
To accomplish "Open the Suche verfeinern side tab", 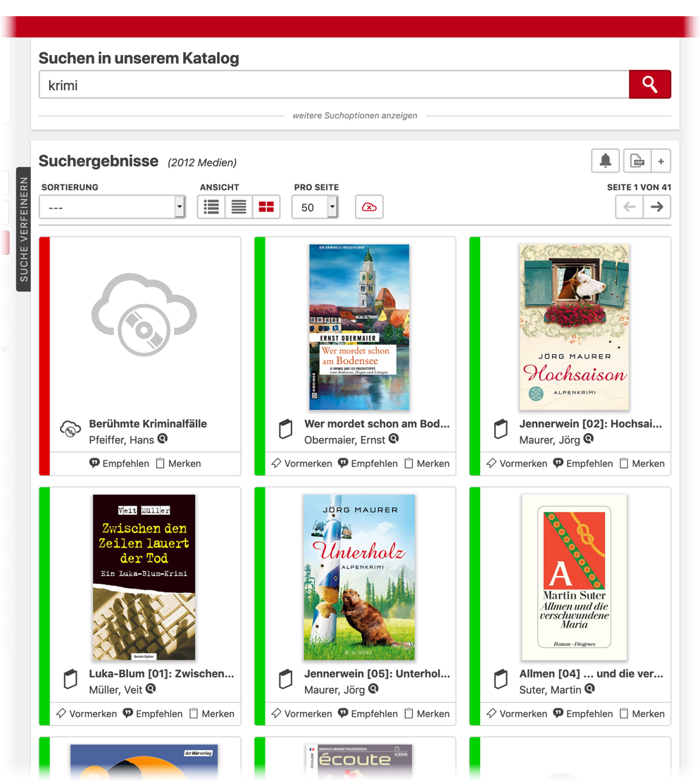I will point(23,229).
